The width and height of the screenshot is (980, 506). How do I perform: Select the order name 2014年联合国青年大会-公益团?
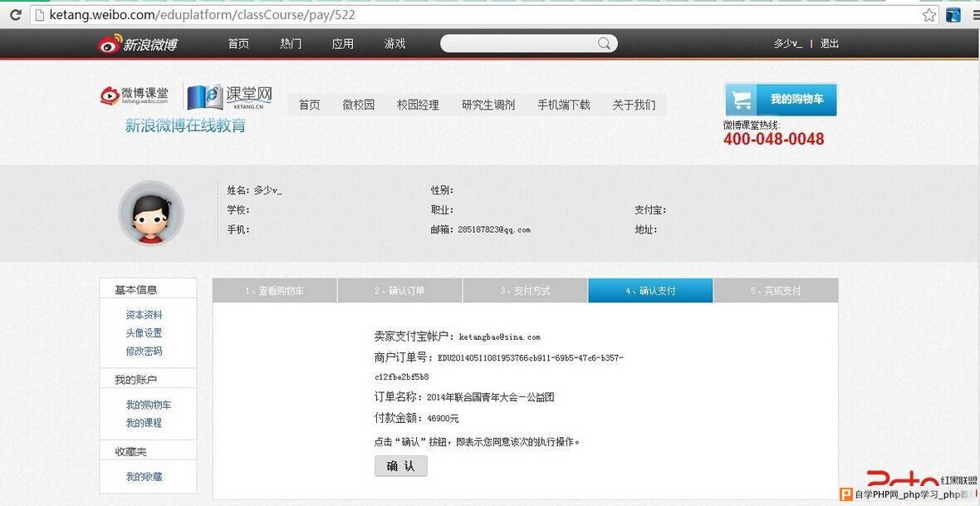coord(491,397)
